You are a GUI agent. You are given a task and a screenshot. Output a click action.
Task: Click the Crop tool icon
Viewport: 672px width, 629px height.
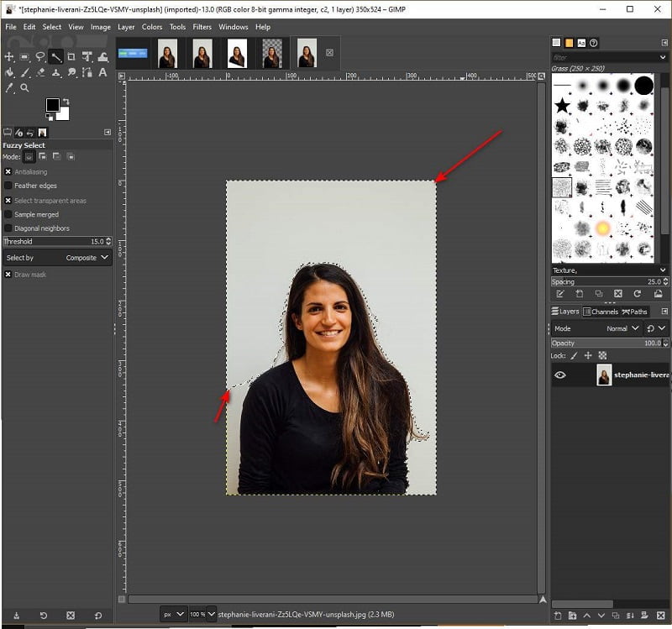point(71,57)
